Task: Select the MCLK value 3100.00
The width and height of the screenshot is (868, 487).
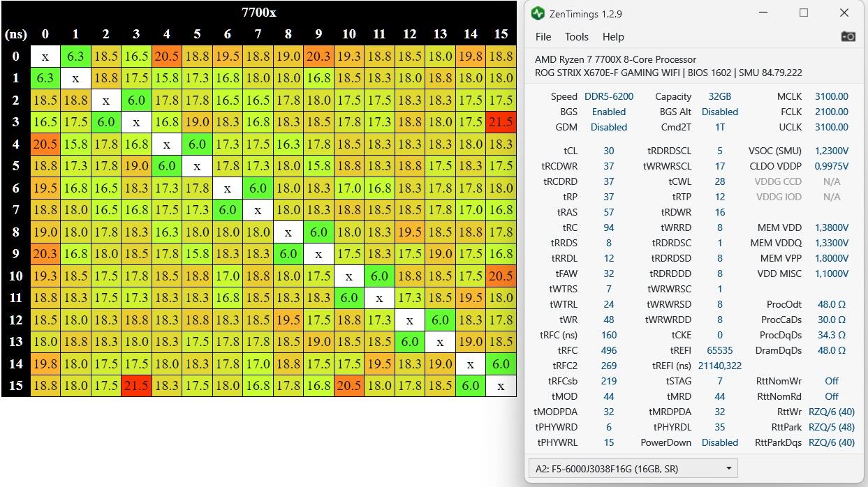Action: [x=832, y=96]
